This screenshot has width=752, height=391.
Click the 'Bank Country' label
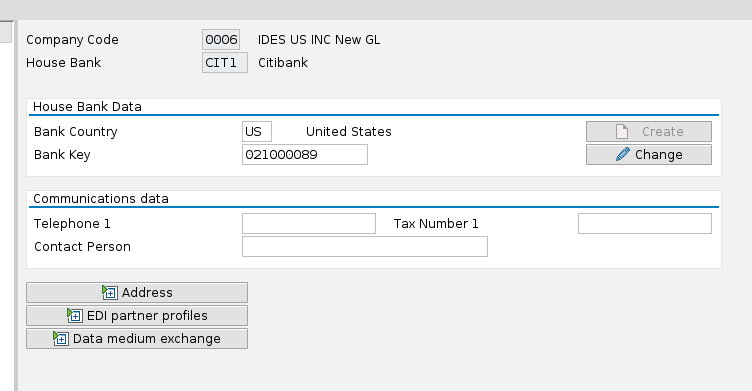coord(76,131)
